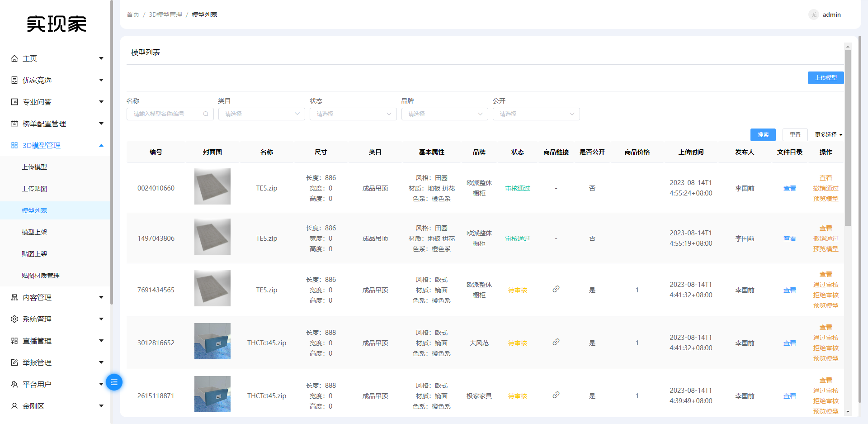Click the 搜索 button
The image size is (868, 424).
(x=763, y=135)
